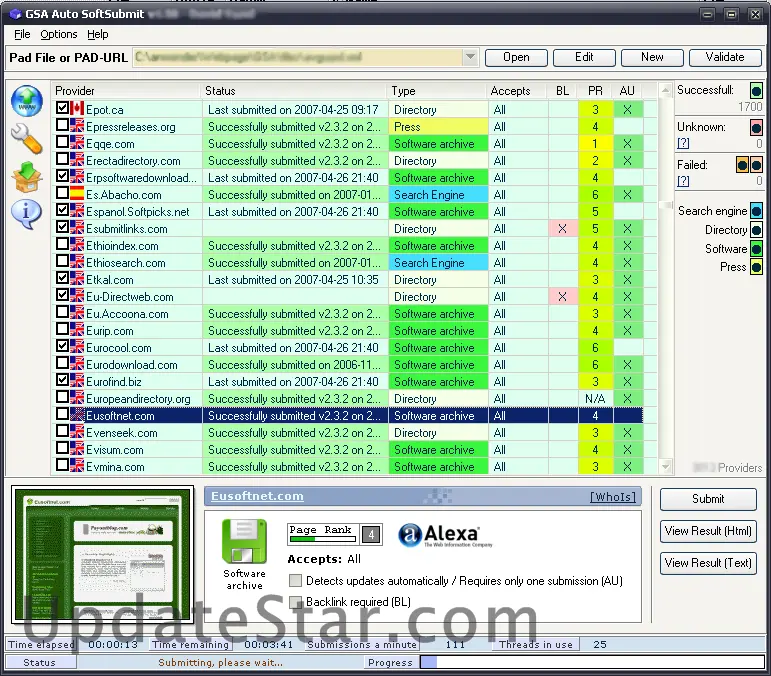
Task: Sort by the PR column header
Action: [x=595, y=91]
